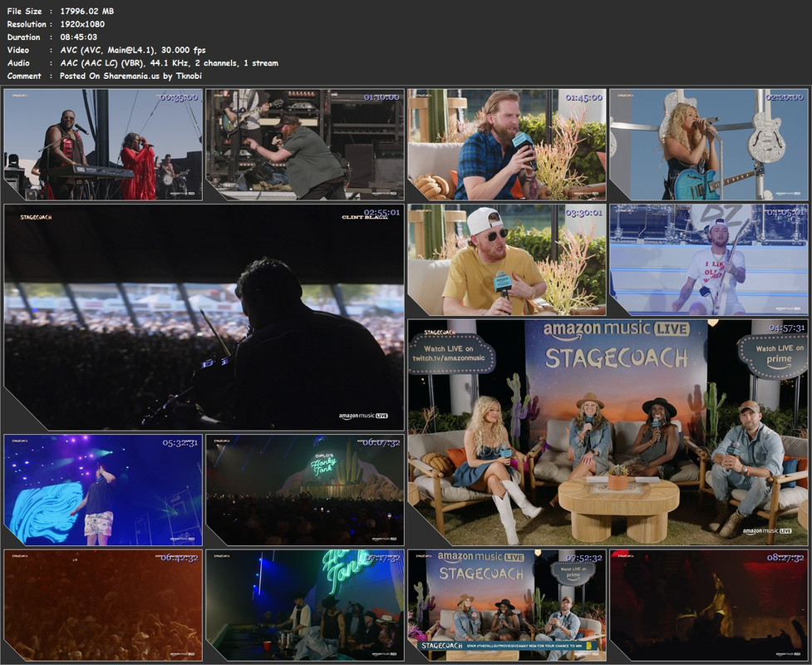Click the timestamp 02:55:01
This screenshot has width=812, height=665.
tap(381, 212)
